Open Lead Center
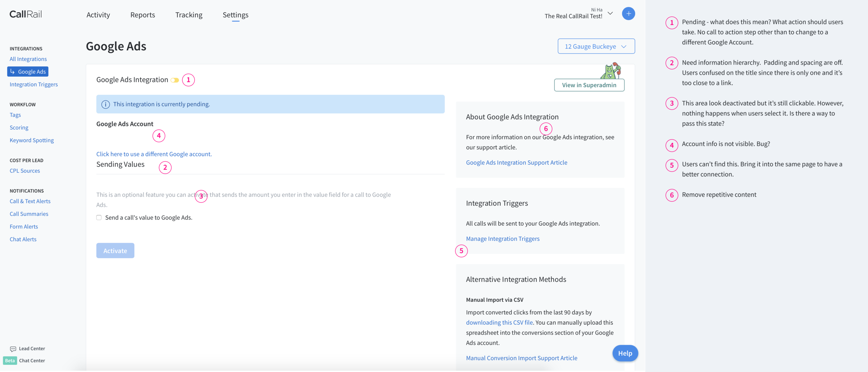This screenshot has height=372, width=868. pos(32,349)
